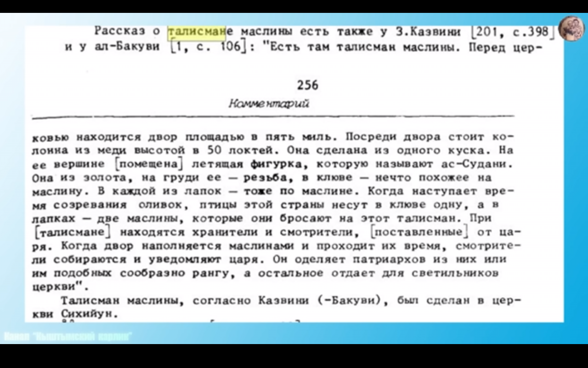Click the page number "256"
Screen dimensions: 588x368
pos(307,85)
